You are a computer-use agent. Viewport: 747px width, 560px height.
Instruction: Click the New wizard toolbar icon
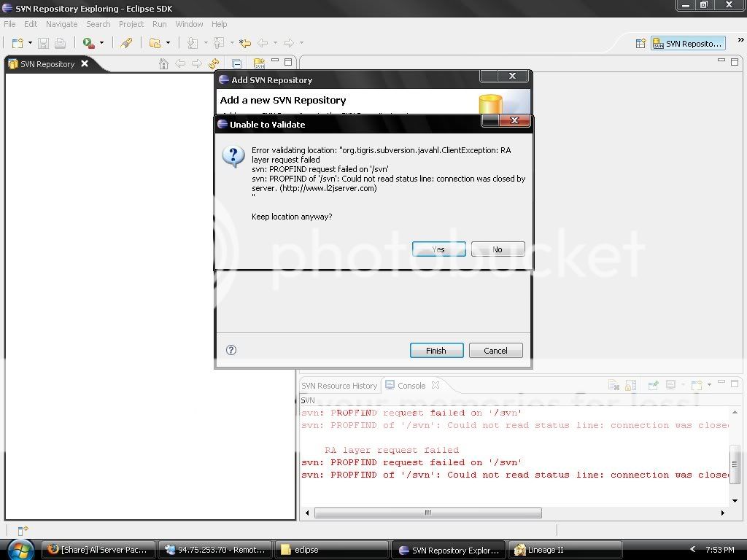[x=17, y=43]
